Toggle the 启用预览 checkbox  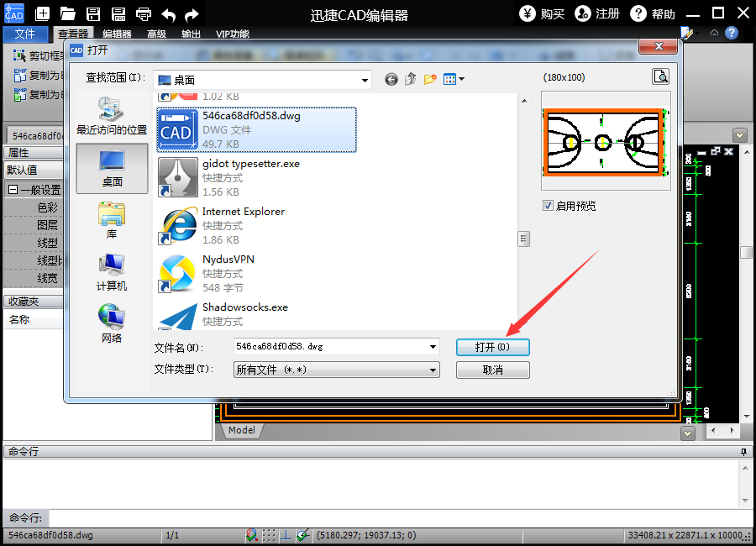coord(548,206)
